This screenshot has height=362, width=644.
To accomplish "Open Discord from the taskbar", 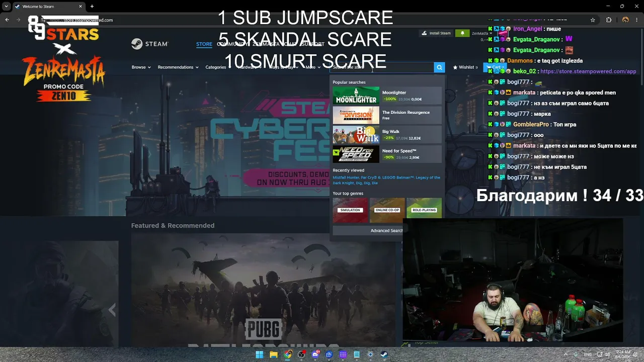I will pos(315,354).
